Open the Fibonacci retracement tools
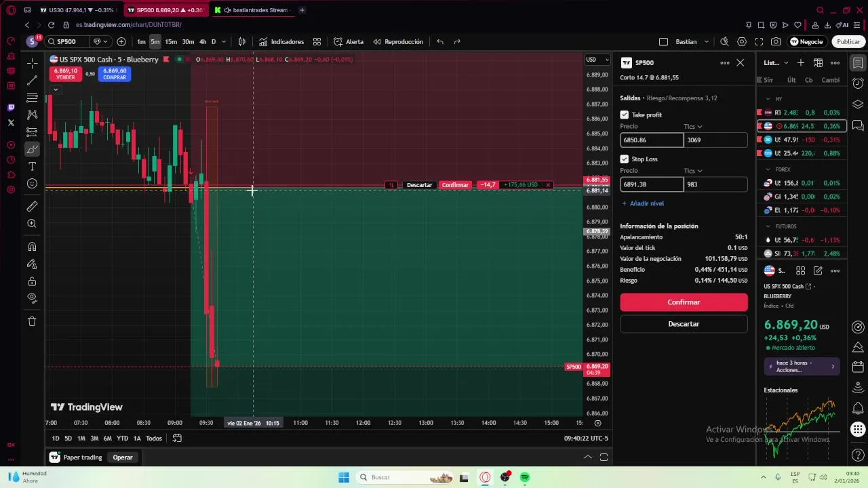The width and height of the screenshot is (868, 488). pyautogui.click(x=32, y=98)
